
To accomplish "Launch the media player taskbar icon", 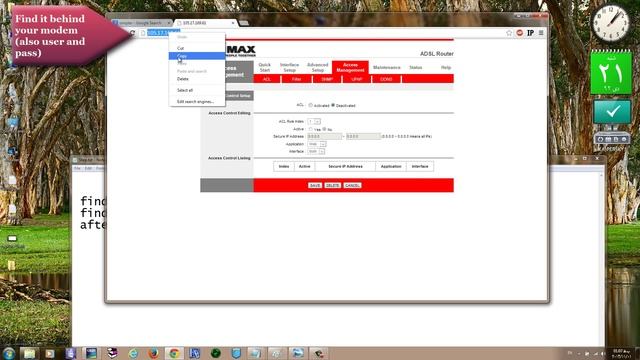I will (50, 353).
